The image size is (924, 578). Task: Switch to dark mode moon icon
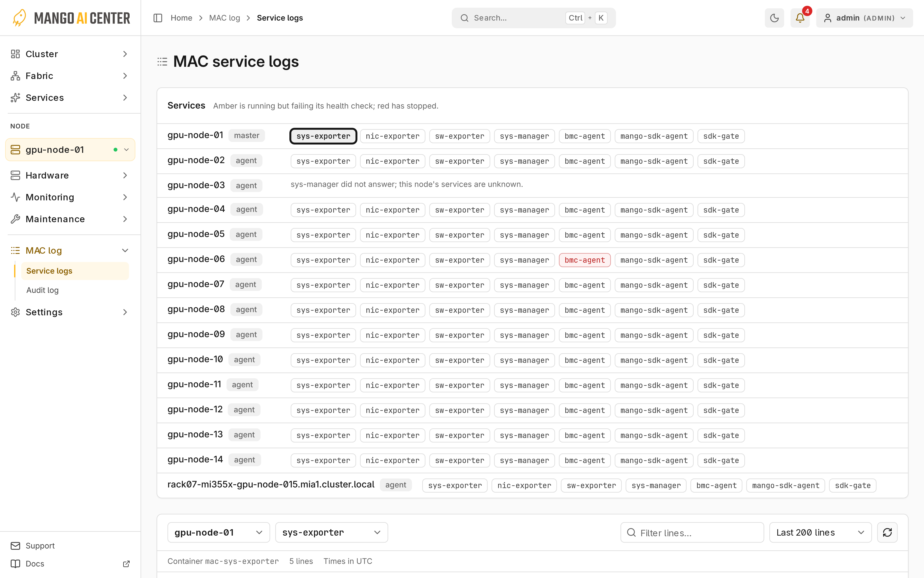coord(774,18)
